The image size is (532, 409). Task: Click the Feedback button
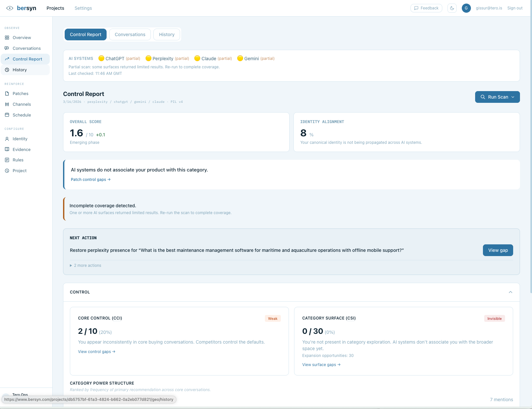click(426, 8)
